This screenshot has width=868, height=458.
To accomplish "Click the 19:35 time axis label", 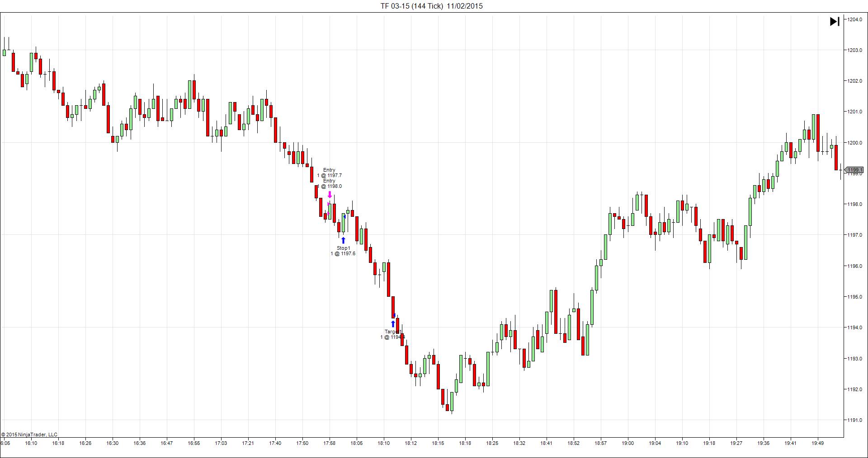I will (x=764, y=443).
